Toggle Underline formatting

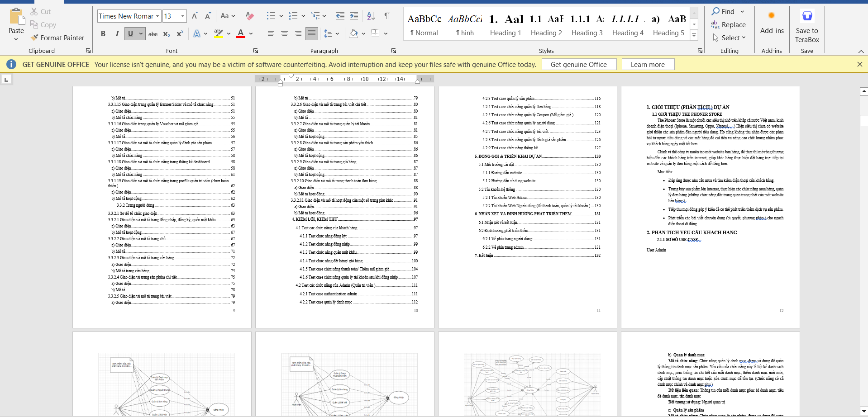click(130, 34)
